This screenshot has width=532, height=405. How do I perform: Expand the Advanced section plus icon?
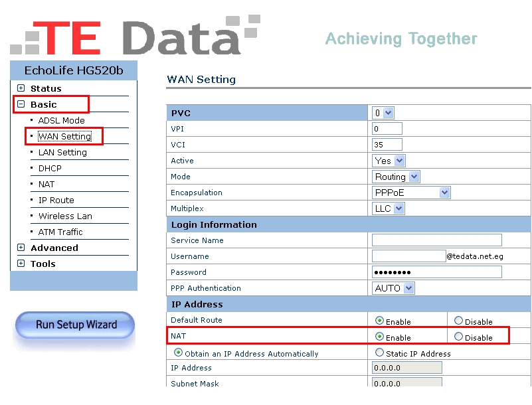(x=21, y=248)
